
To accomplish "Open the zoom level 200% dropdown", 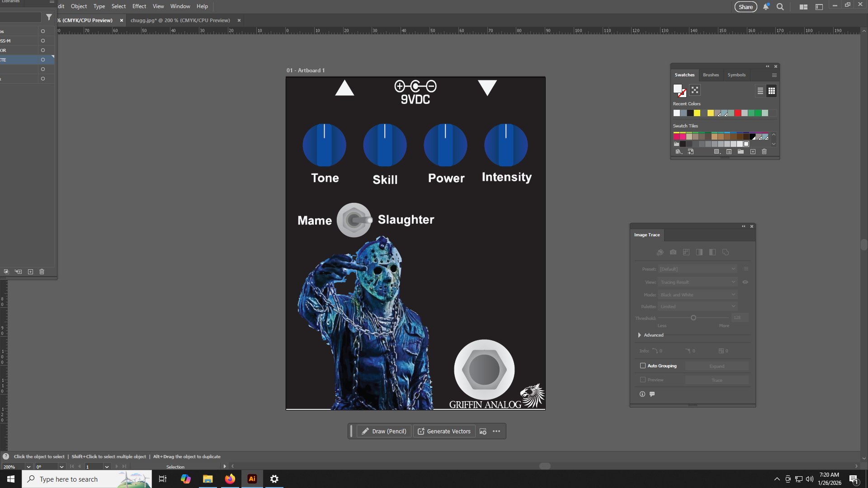I will click(28, 467).
